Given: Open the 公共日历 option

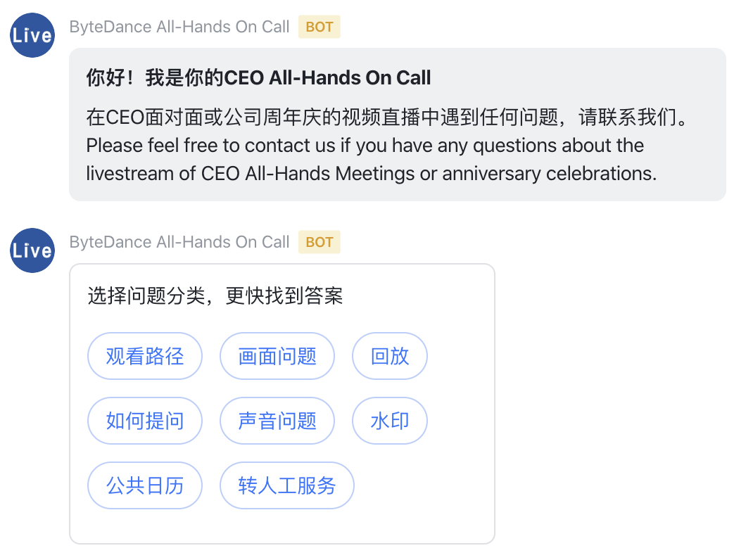Looking at the screenshot, I should 145,485.
